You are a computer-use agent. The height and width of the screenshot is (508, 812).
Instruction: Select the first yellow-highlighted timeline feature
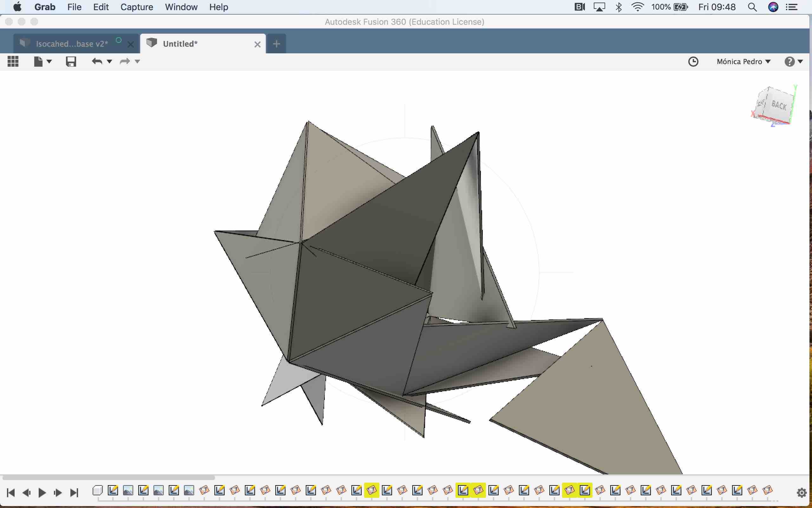371,491
